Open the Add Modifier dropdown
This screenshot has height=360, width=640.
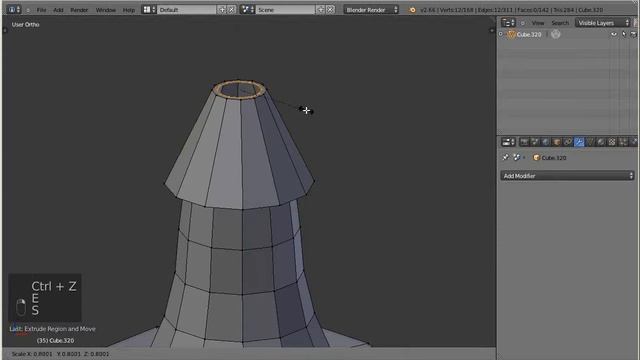567,176
